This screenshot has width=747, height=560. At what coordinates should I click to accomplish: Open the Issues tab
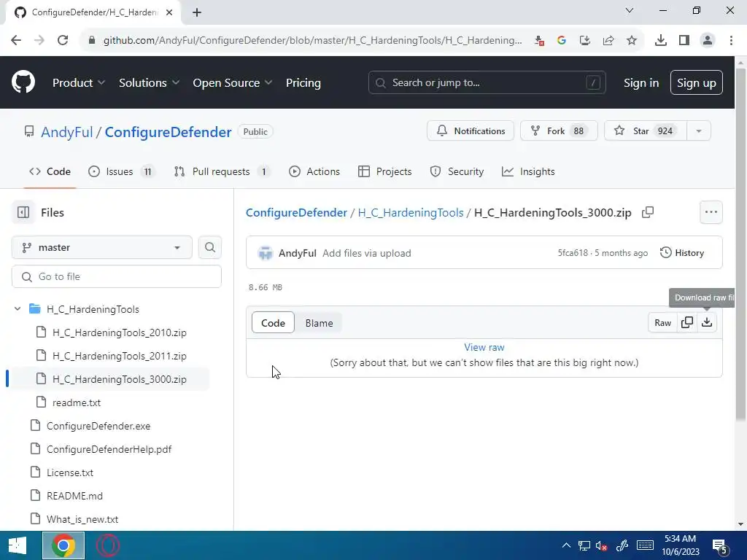pyautogui.click(x=122, y=171)
